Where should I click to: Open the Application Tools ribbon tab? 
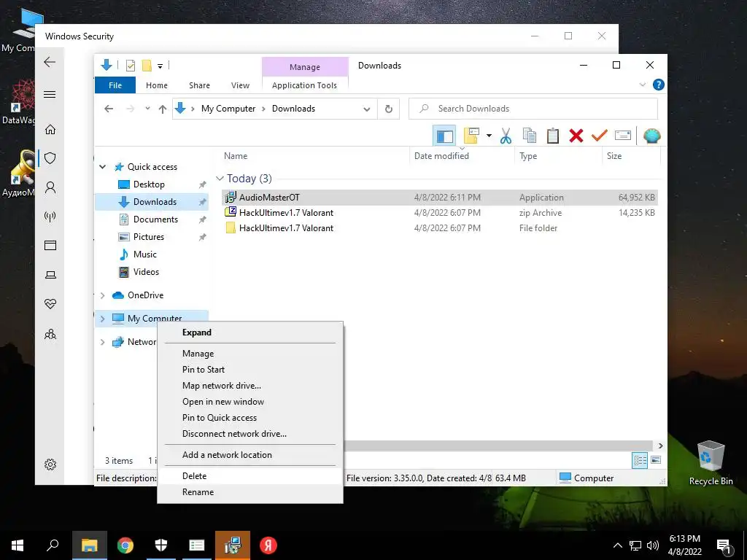(x=304, y=85)
